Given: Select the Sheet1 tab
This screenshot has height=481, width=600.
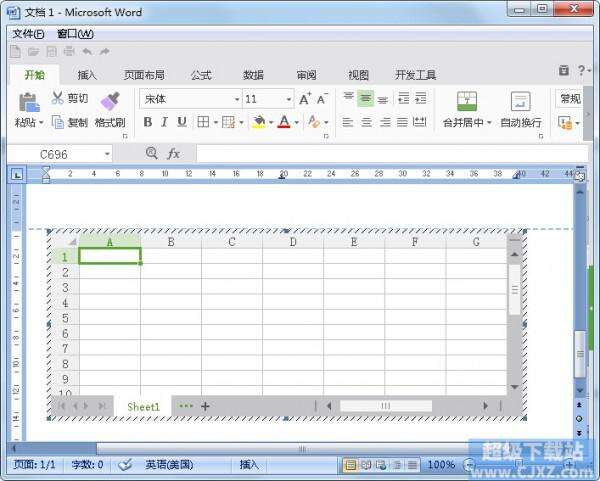Looking at the screenshot, I should [x=143, y=407].
